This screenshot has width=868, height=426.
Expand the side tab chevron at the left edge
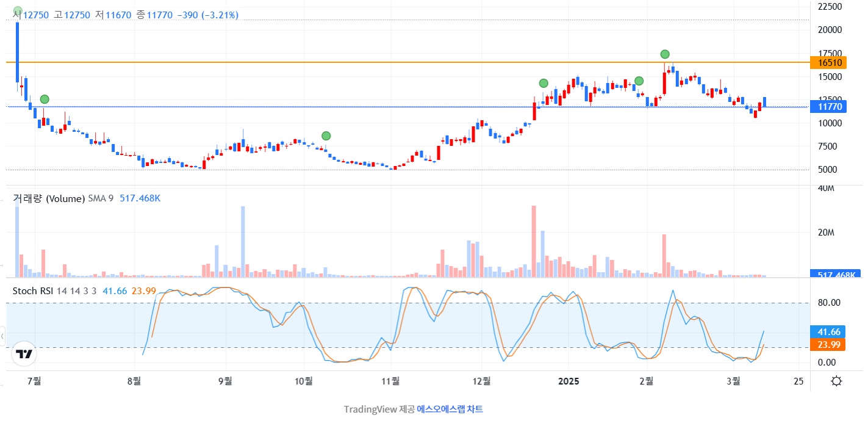pyautogui.click(x=2, y=336)
